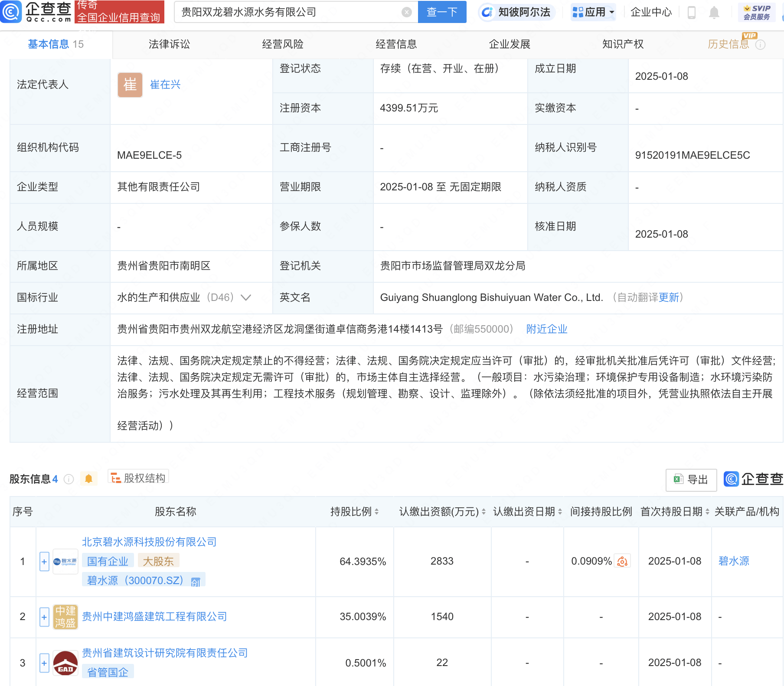Switch to the 基本信息 tab

coord(56,44)
